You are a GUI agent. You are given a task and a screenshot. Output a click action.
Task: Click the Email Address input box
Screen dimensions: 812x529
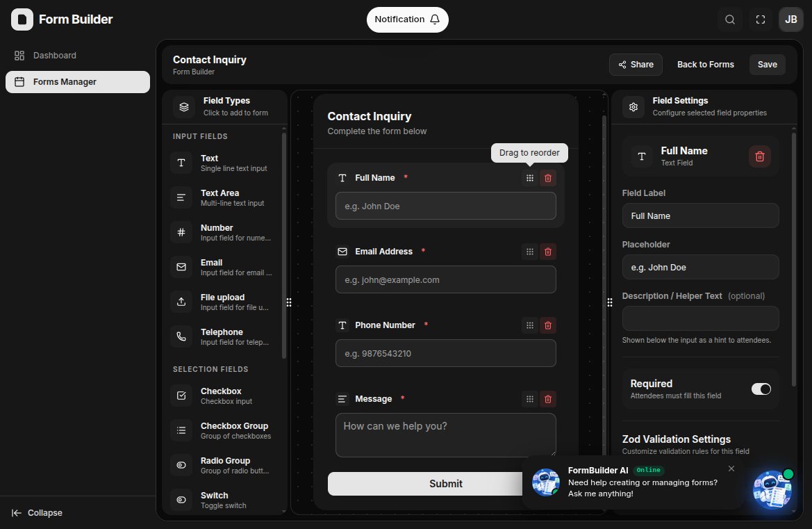click(446, 279)
